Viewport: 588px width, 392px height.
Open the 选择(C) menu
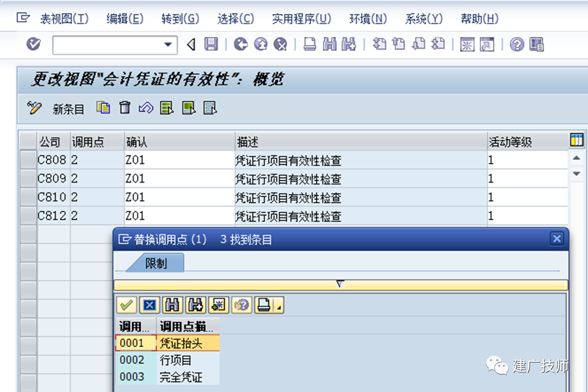pos(235,18)
